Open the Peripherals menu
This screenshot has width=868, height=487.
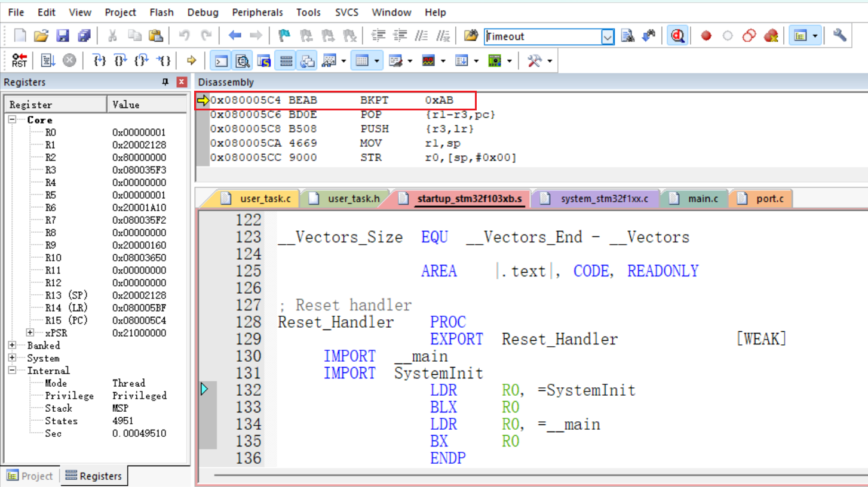coord(257,12)
